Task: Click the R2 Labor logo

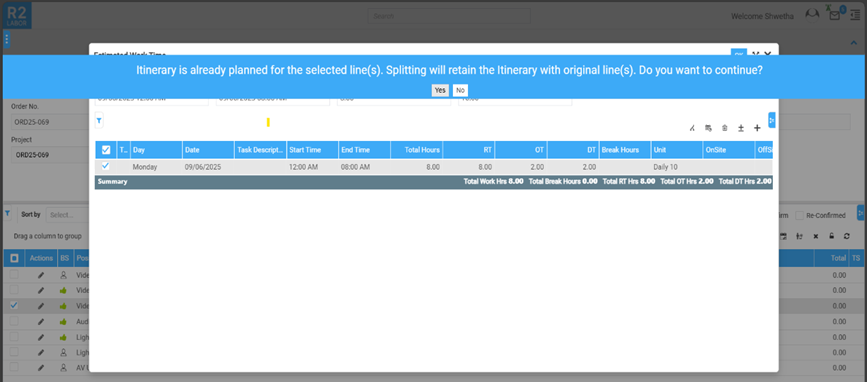Action: [x=17, y=15]
